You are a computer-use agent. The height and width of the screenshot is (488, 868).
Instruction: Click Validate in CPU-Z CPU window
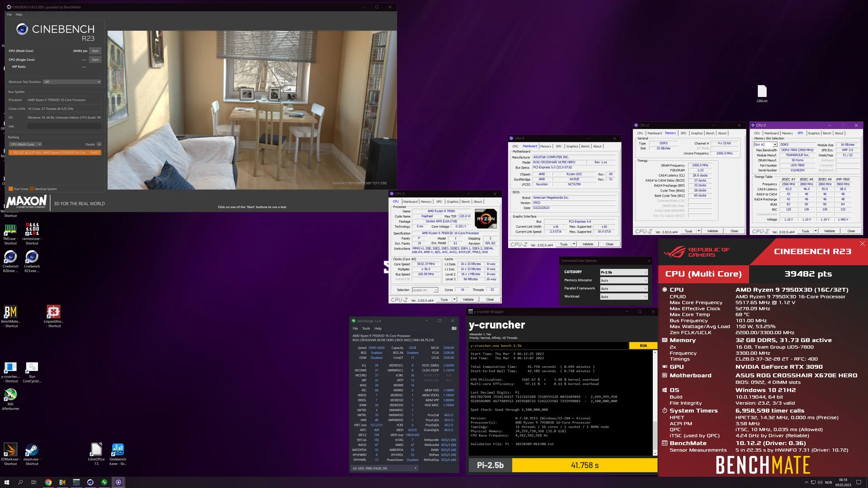click(468, 300)
